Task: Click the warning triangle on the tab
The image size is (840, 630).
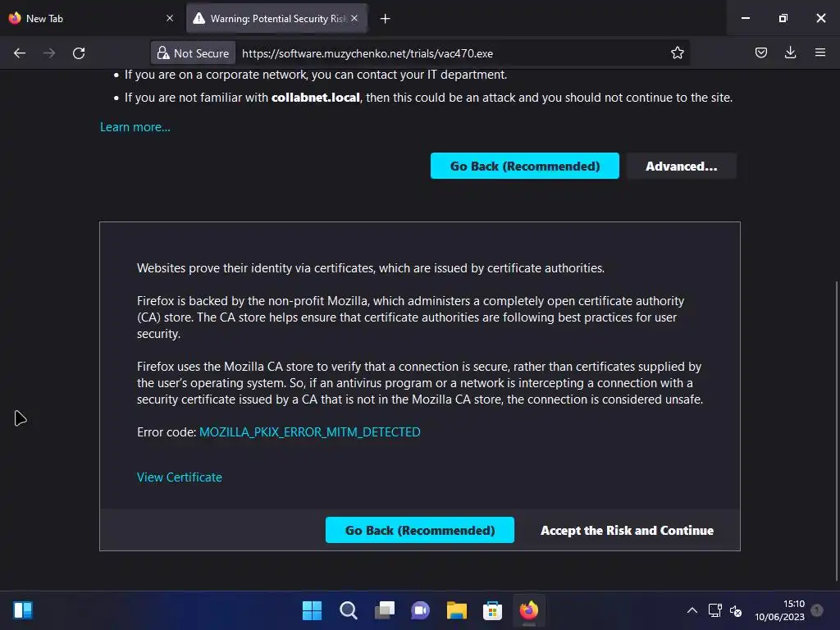Action: tap(199, 18)
